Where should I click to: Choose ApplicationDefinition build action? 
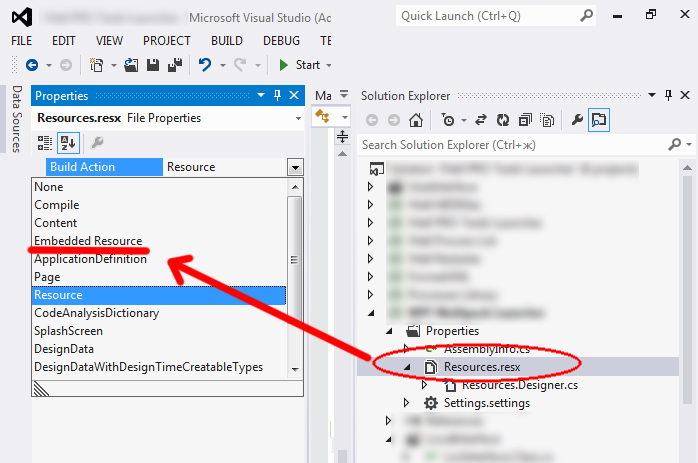pyautogui.click(x=158, y=259)
